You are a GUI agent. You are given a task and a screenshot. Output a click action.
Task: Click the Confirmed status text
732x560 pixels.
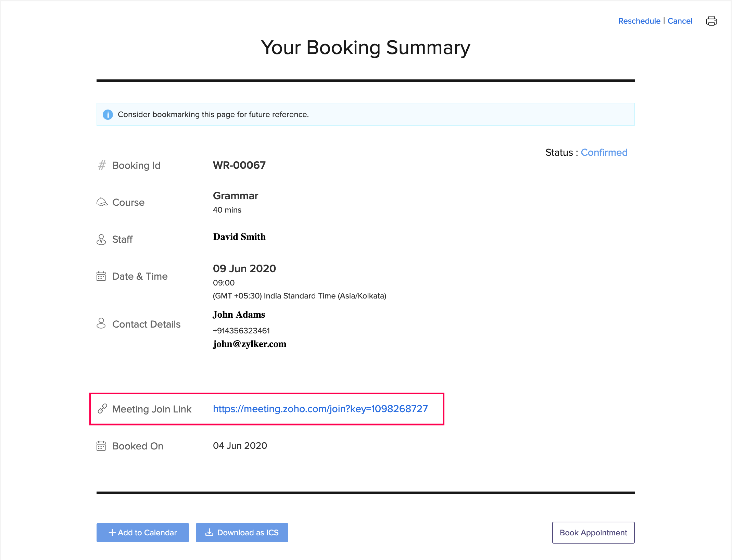[x=604, y=153]
